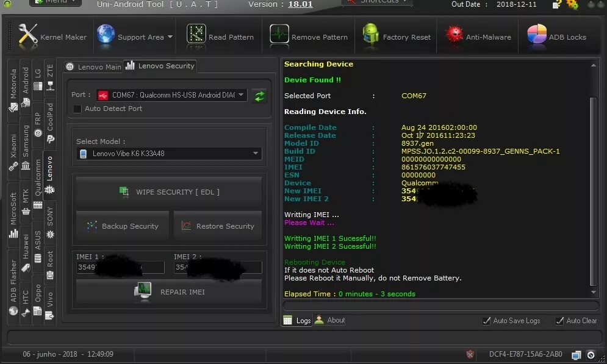Image resolution: width=607 pixels, height=364 pixels.
Task: Open the Kernel Maker tool
Action: tap(52, 37)
